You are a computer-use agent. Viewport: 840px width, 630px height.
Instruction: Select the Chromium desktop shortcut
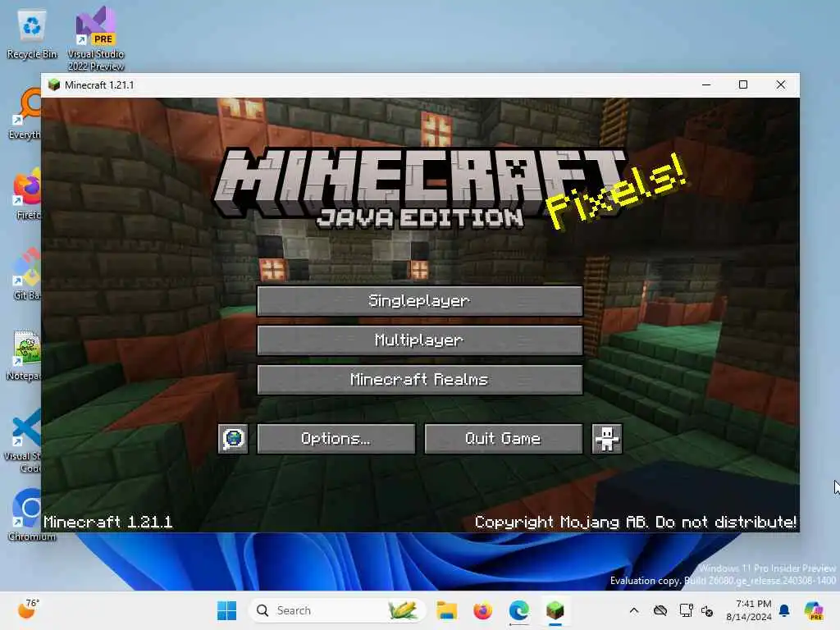pyautogui.click(x=26, y=515)
